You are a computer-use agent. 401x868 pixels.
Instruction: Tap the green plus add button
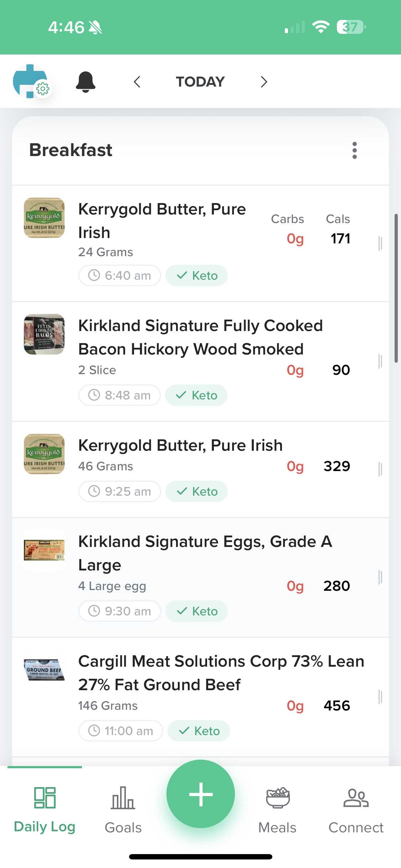coord(201,794)
